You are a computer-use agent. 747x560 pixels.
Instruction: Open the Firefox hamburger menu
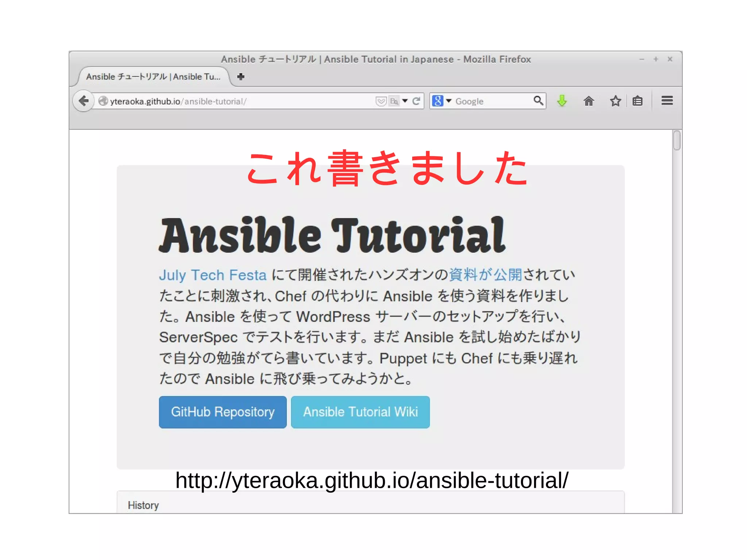pyautogui.click(x=667, y=101)
